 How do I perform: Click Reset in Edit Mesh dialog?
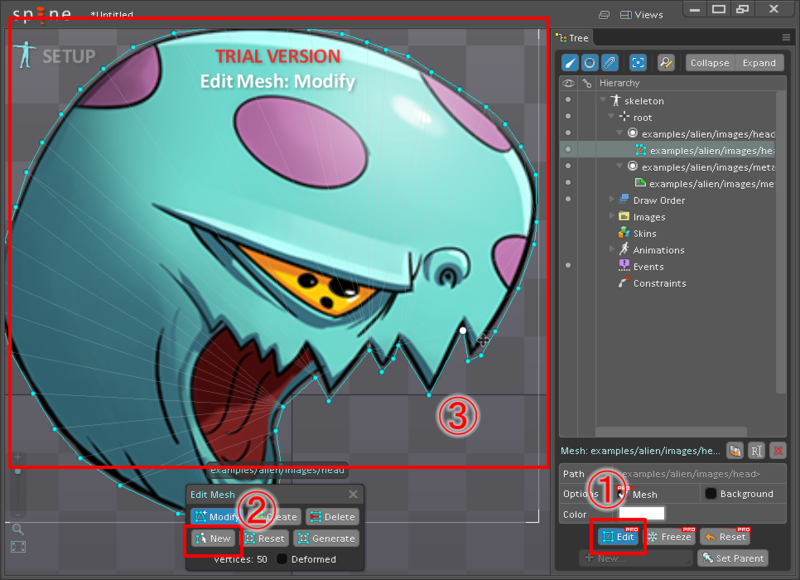pyautogui.click(x=264, y=539)
